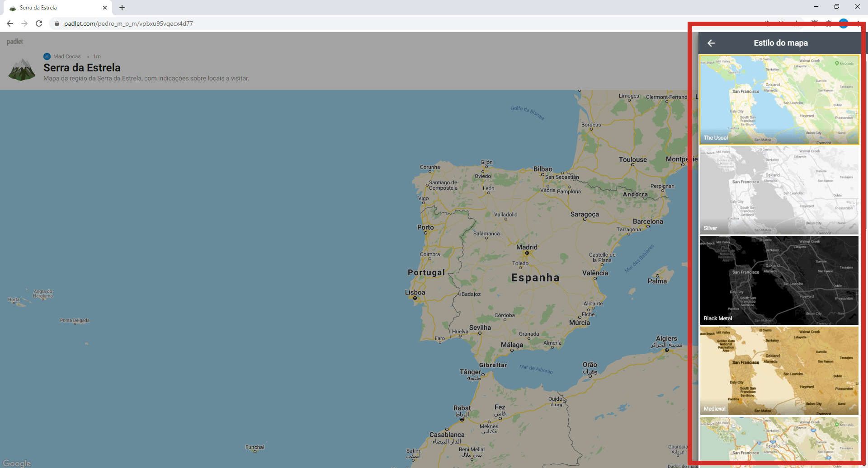This screenshot has width=868, height=468.
Task: Click Ponta Delgada on the map
Action: [x=75, y=320]
